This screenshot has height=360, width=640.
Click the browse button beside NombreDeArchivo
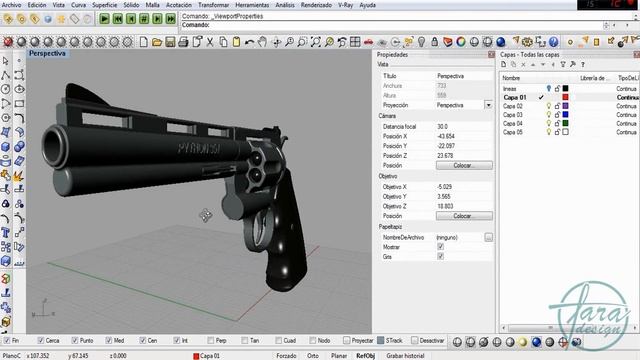click(488, 237)
